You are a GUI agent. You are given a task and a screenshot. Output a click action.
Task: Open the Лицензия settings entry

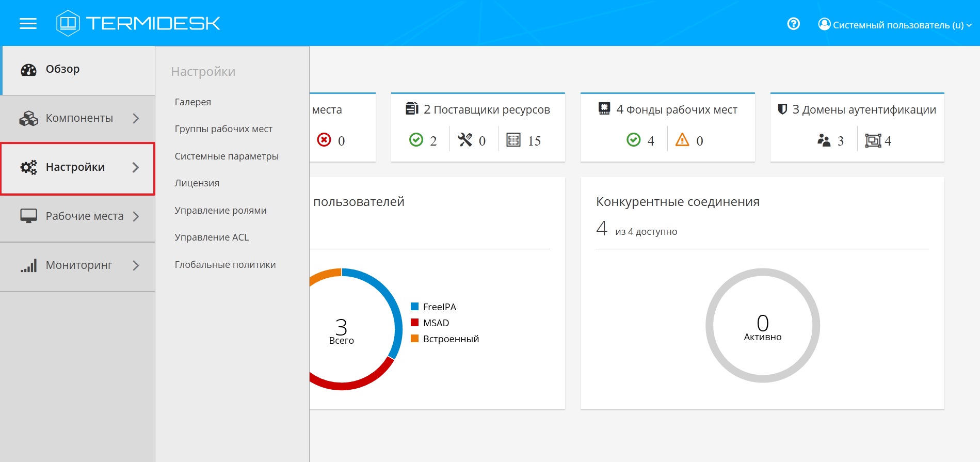coord(197,183)
